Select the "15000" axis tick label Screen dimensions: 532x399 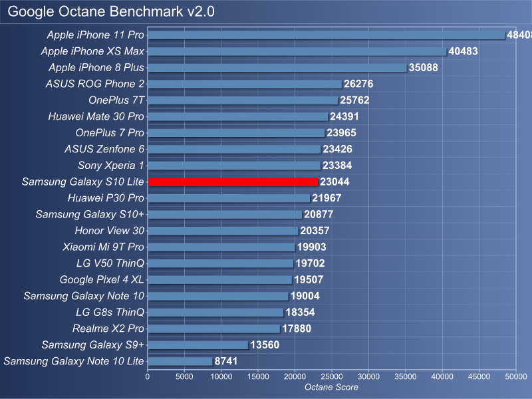[x=258, y=376]
